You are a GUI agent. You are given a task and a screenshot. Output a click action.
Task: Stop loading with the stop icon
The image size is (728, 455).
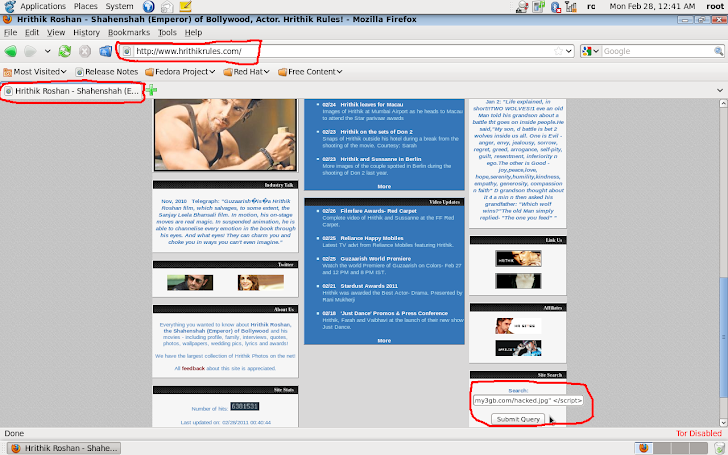coord(84,51)
